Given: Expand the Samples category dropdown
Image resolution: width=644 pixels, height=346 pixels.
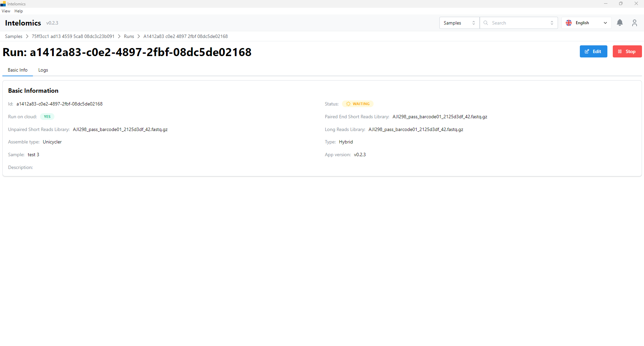Looking at the screenshot, I should [x=459, y=23].
